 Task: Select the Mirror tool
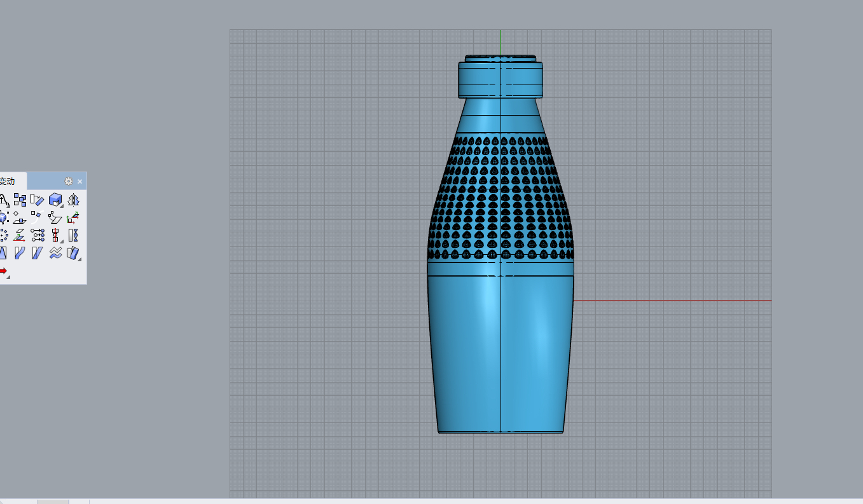point(74,200)
